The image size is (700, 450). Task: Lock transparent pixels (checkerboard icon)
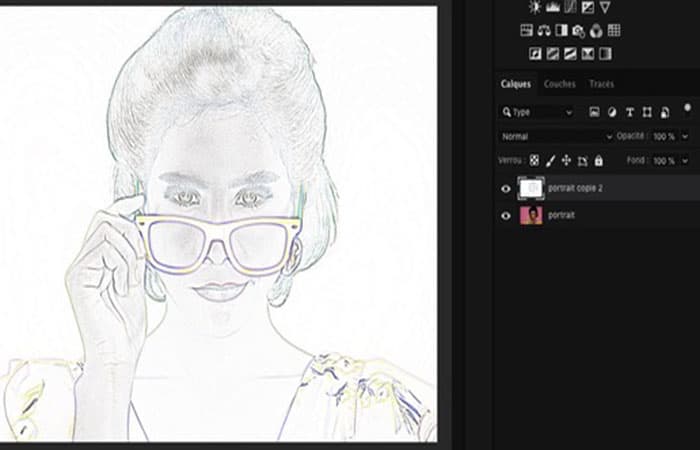[x=534, y=160]
